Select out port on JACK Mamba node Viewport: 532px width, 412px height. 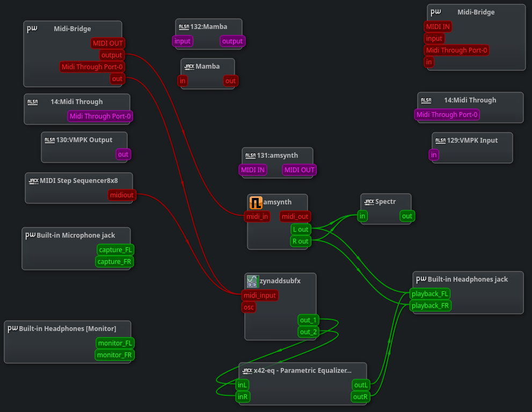(x=230, y=80)
